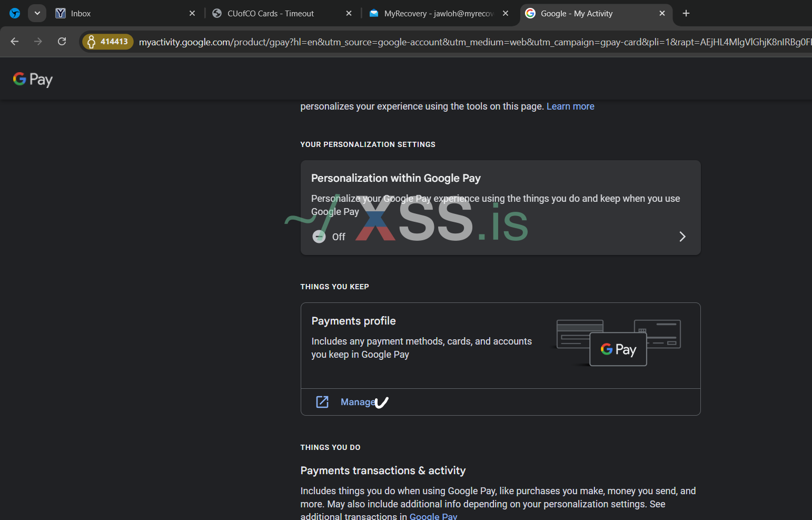
Task: Click the 414413 profile badge in address bar
Action: tap(107, 42)
